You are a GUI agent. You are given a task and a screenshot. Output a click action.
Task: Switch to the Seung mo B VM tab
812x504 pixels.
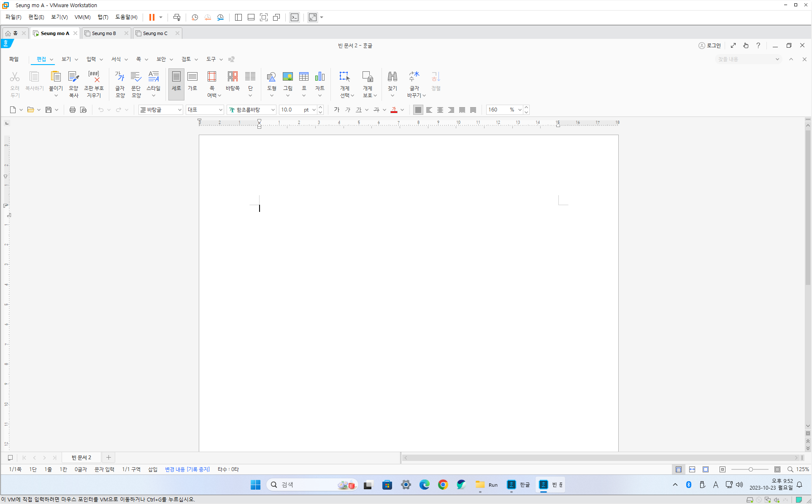pyautogui.click(x=104, y=33)
